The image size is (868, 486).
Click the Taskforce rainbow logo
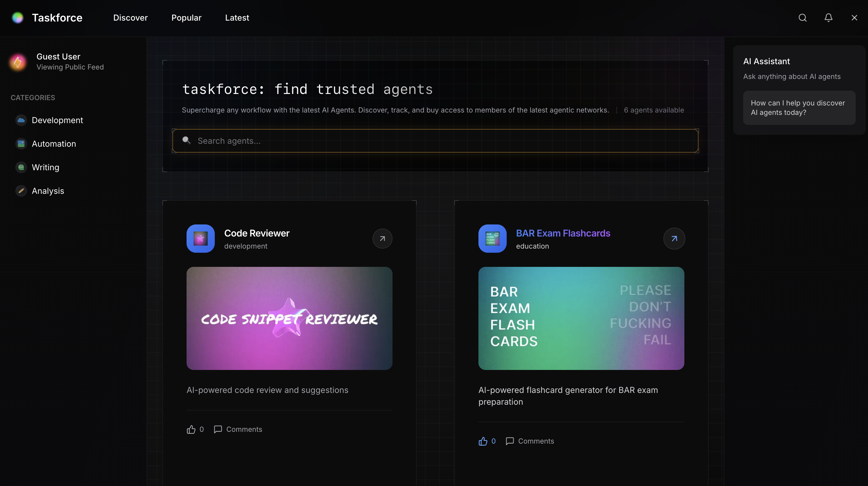(x=18, y=18)
